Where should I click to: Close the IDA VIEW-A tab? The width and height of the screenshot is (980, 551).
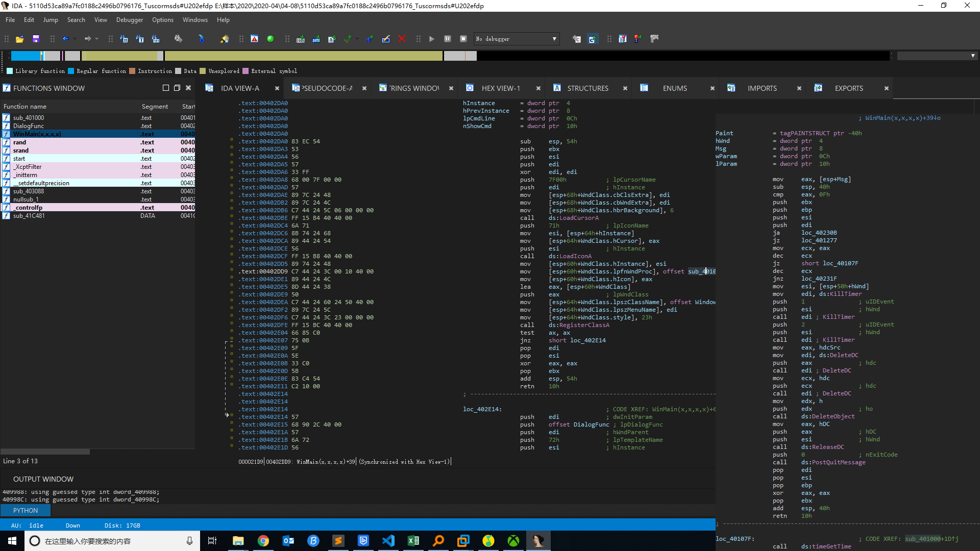tap(277, 88)
